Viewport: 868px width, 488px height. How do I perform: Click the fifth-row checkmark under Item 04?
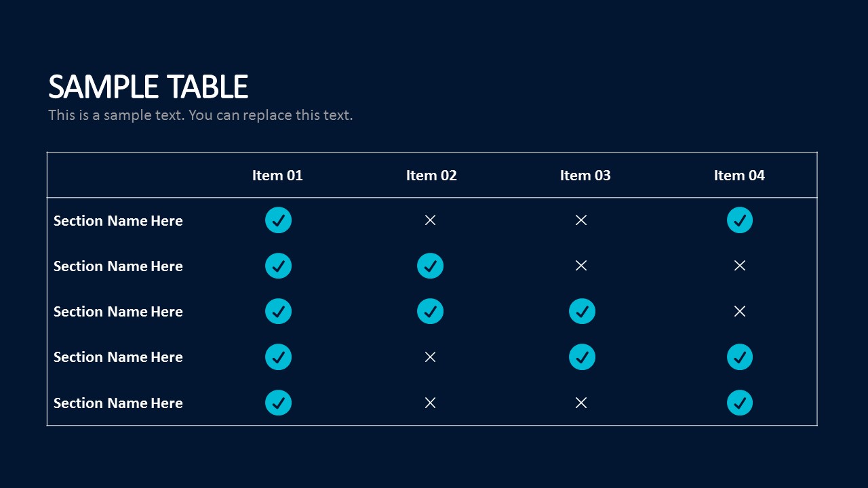(739, 403)
